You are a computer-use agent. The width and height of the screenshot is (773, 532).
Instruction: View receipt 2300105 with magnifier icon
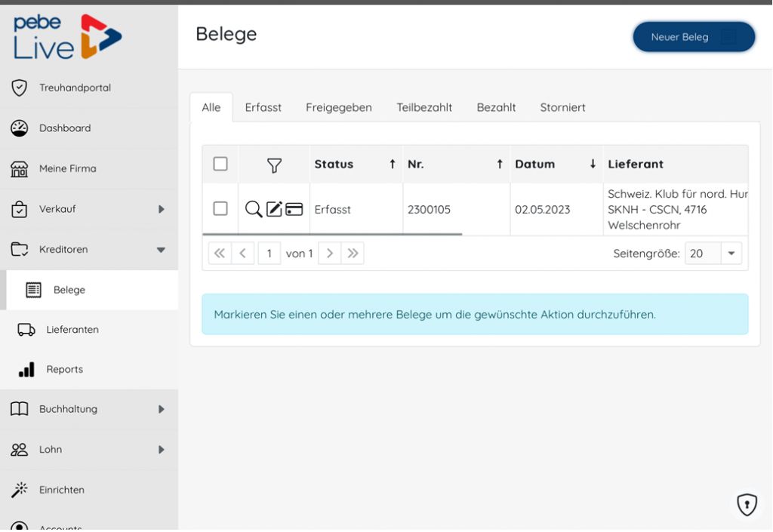click(x=254, y=209)
